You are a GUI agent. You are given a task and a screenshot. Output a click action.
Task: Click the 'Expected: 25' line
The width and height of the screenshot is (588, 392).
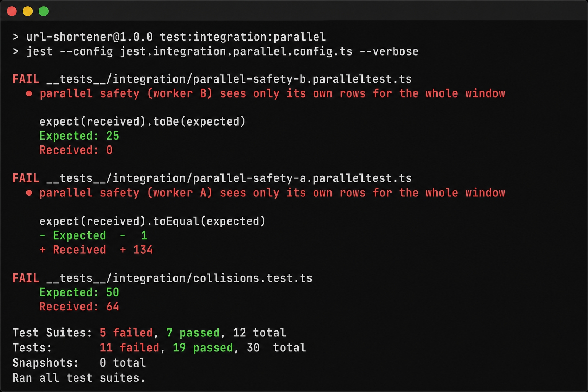pos(79,136)
